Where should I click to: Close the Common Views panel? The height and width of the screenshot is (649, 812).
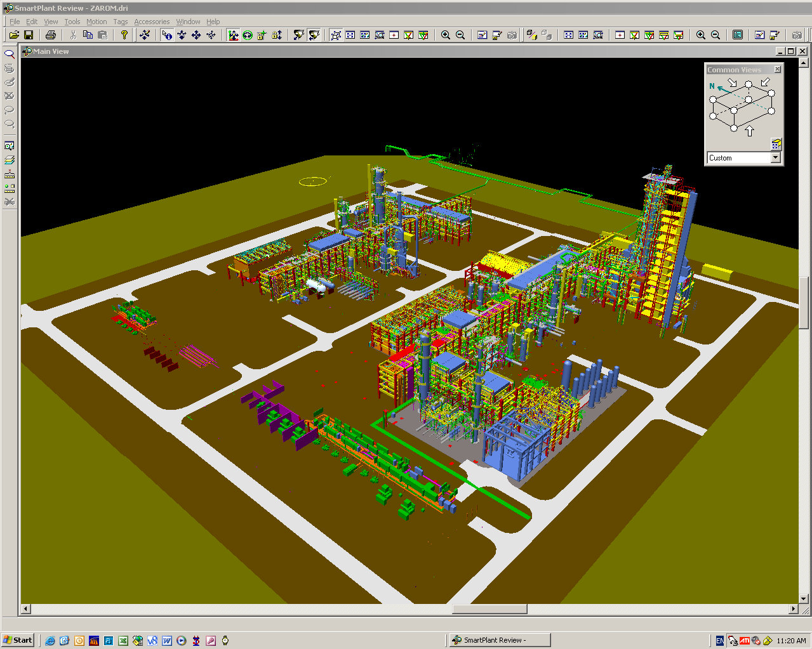coord(777,69)
